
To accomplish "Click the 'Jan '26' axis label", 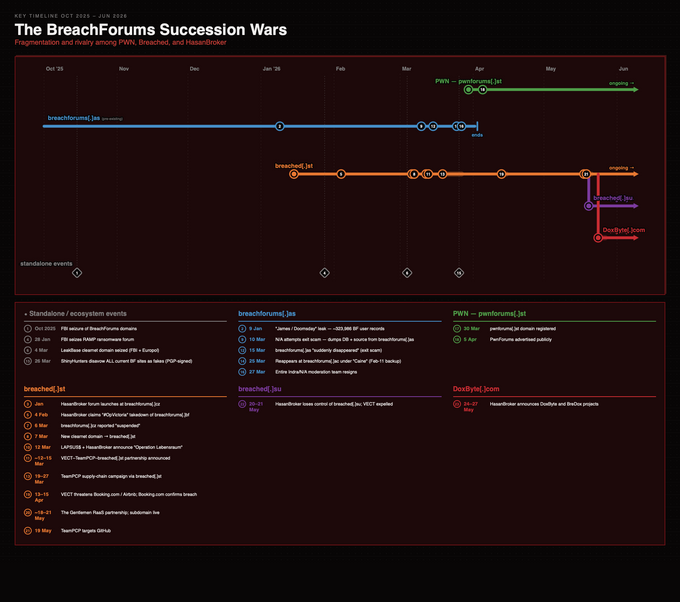I will point(271,69).
